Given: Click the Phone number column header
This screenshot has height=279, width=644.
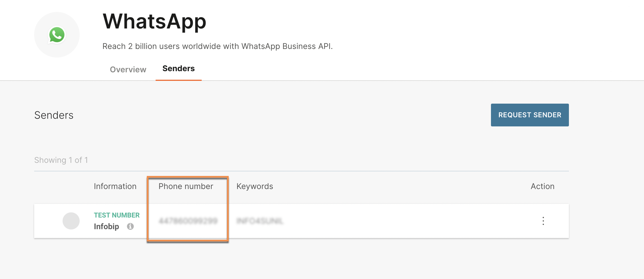Looking at the screenshot, I should (x=186, y=186).
